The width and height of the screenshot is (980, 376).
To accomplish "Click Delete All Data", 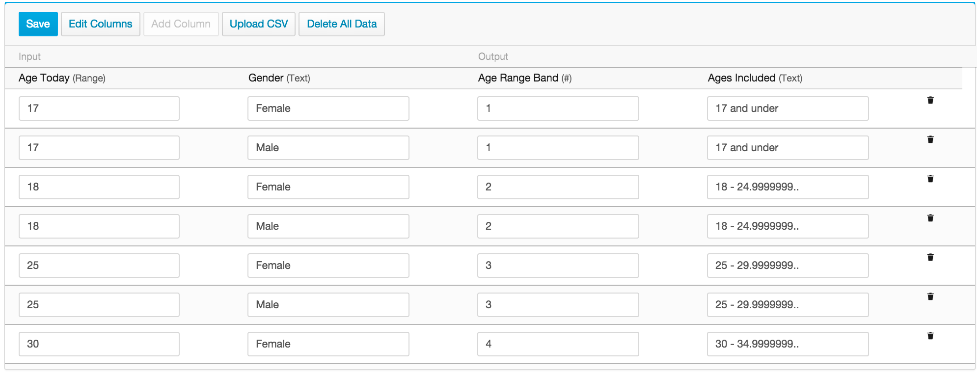I will [x=342, y=24].
